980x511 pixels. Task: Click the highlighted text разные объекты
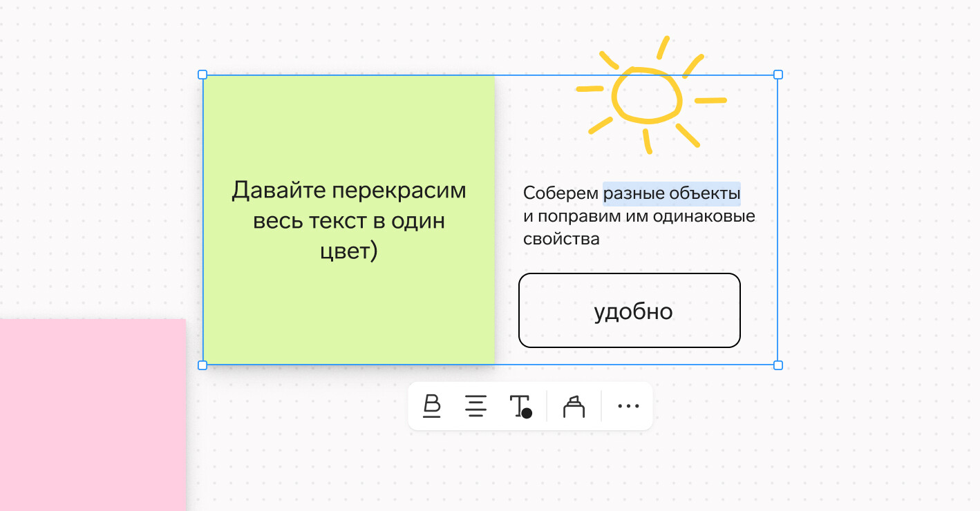[x=671, y=193]
